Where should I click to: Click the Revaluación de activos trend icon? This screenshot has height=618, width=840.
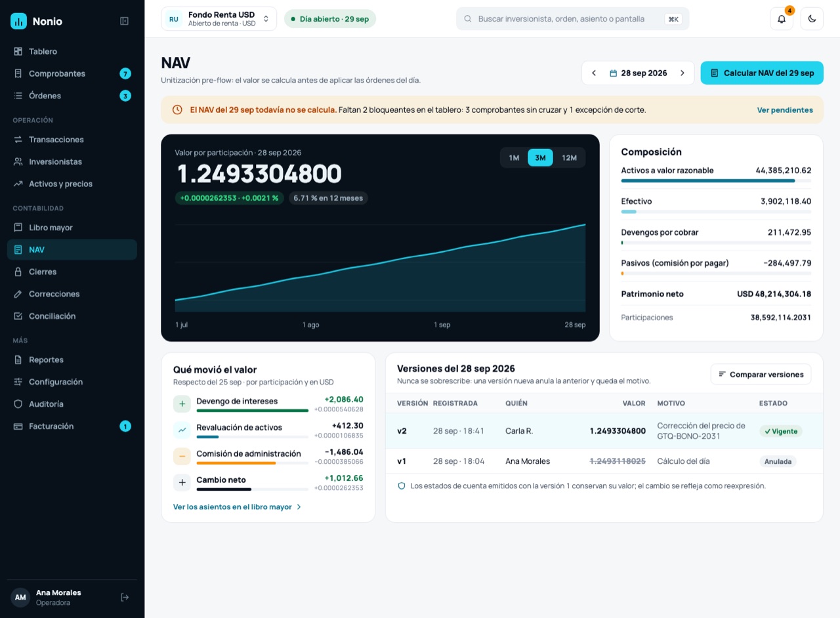tap(182, 430)
